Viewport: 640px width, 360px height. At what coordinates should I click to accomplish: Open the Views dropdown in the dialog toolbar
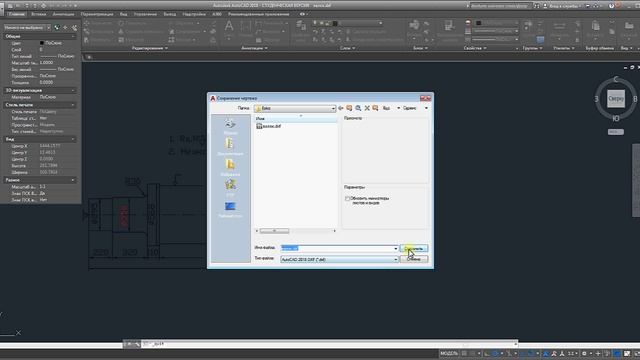(x=391, y=108)
